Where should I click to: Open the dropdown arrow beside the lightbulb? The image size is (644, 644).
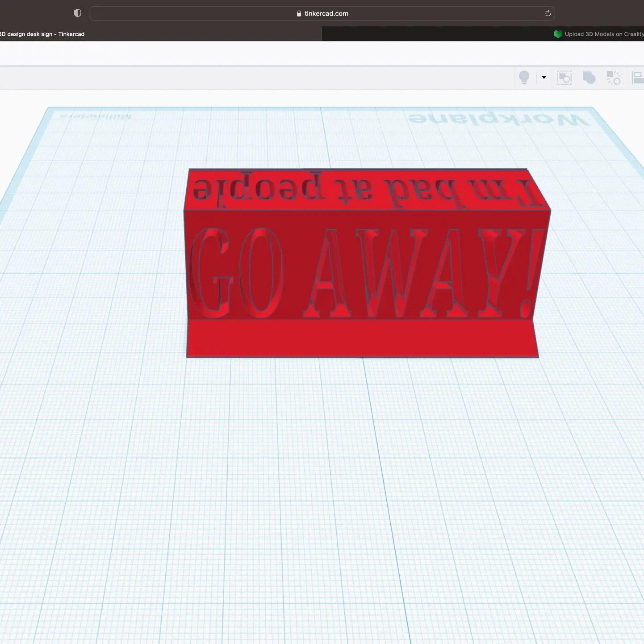click(x=544, y=77)
